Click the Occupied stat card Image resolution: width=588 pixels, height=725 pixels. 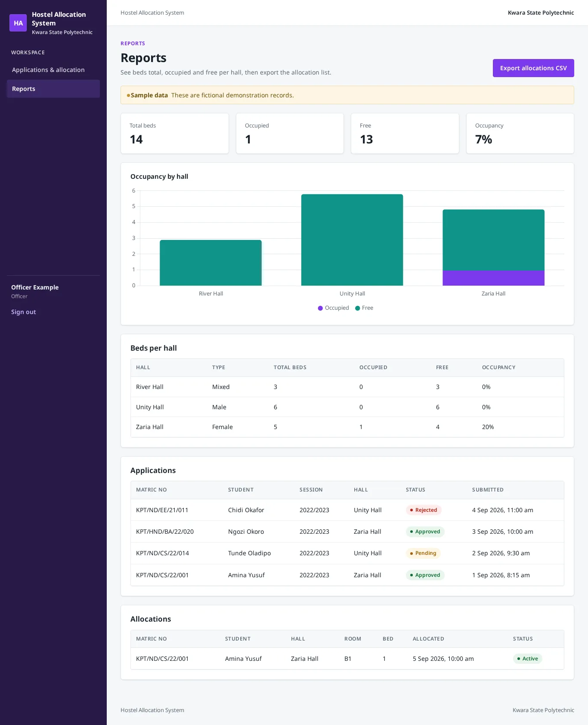coord(290,134)
